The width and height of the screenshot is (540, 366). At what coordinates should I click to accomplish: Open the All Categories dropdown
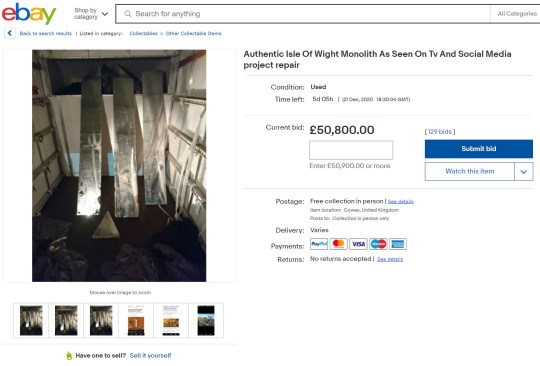(x=517, y=14)
